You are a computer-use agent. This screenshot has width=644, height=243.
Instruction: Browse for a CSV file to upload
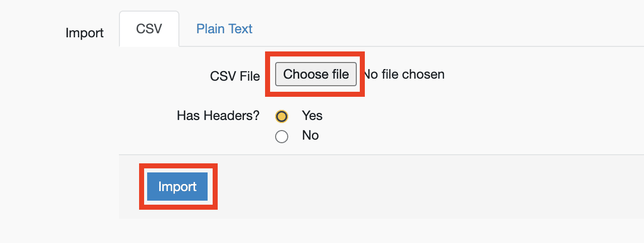pyautogui.click(x=316, y=75)
